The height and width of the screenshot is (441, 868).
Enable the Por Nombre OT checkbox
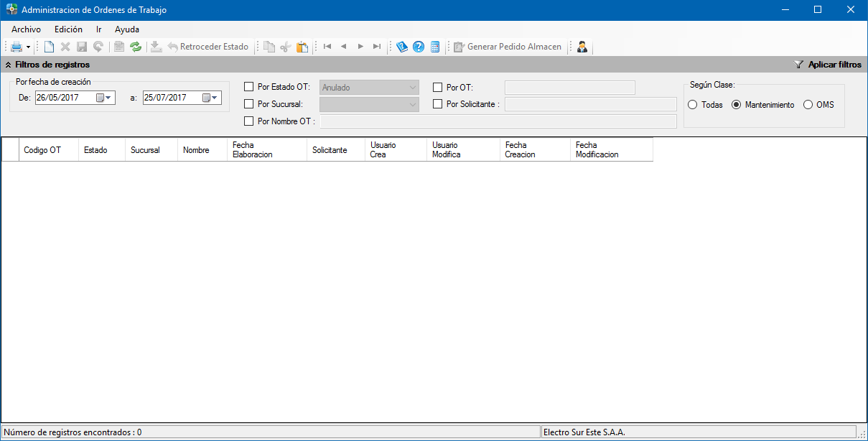point(249,121)
